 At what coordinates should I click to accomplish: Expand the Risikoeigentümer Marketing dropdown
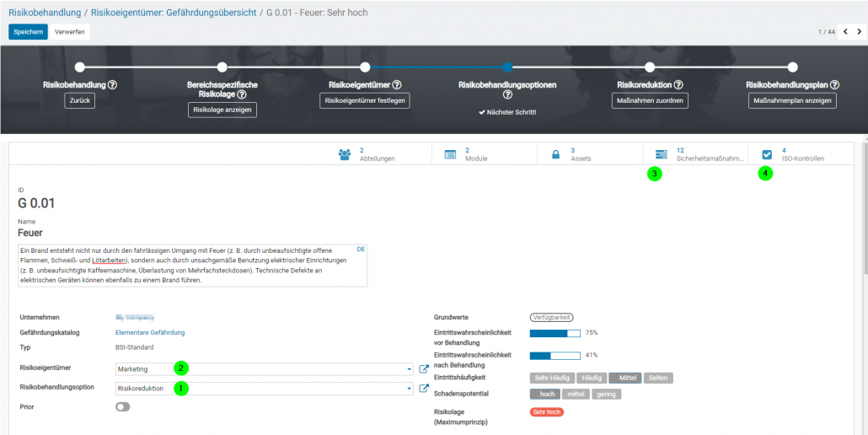coord(409,369)
